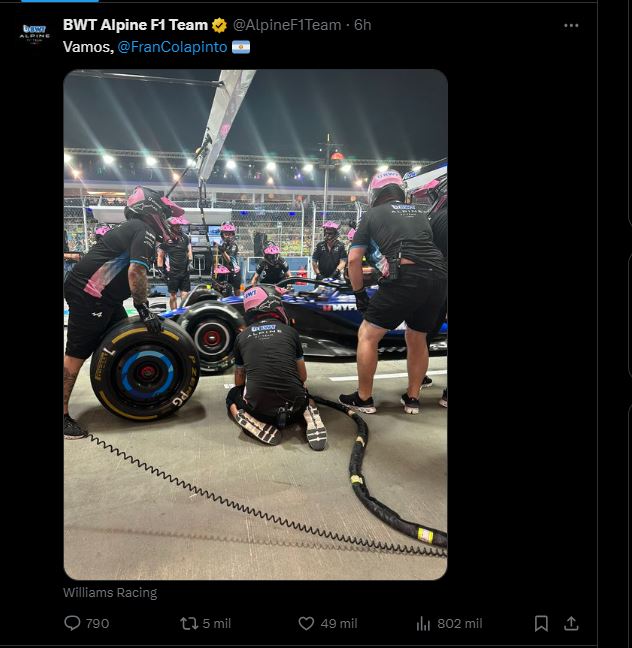Image resolution: width=632 pixels, height=648 pixels.
Task: Click the 49 mil likes count
Action: pos(339,623)
